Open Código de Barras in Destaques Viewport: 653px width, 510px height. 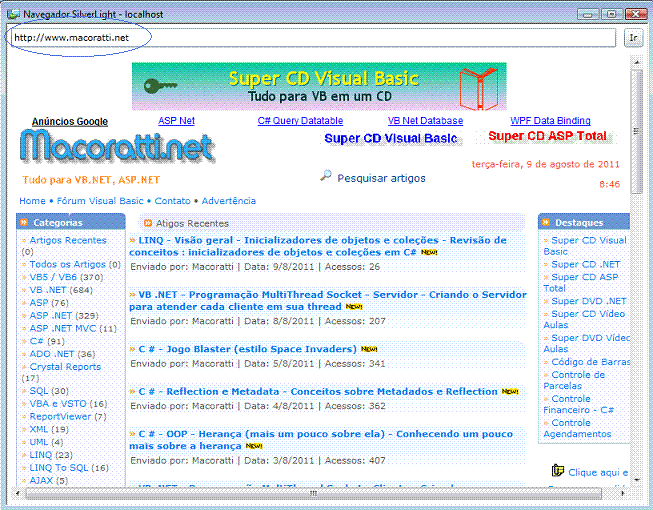click(591, 362)
